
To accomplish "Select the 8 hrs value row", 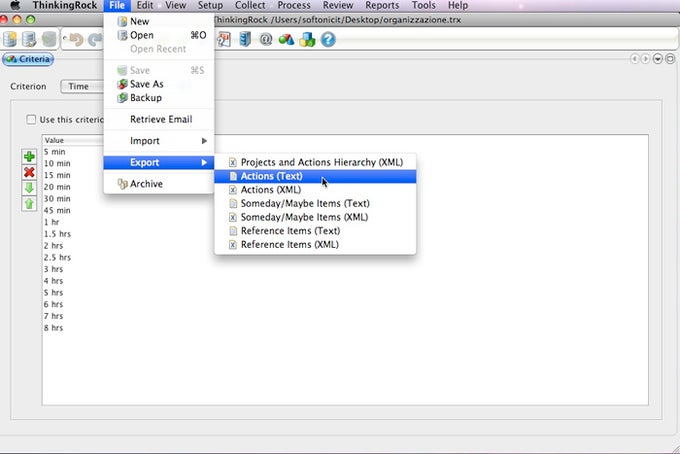I will coord(345,327).
